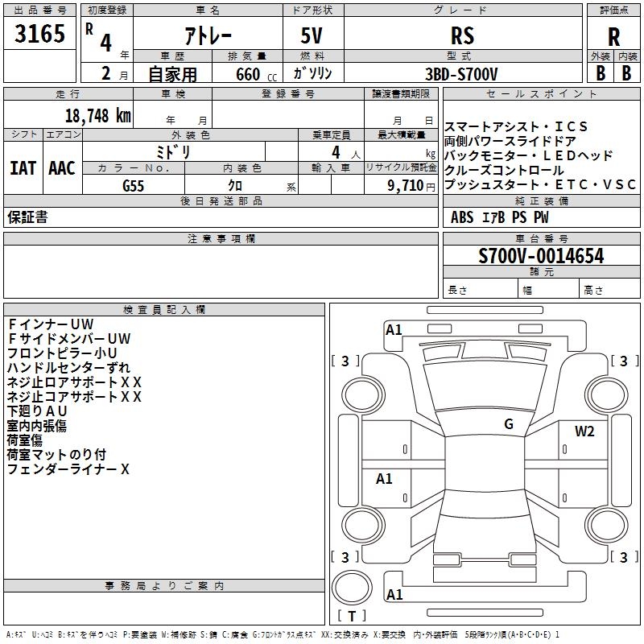Click the 長さ dimension field
644x644 pixels.
point(480,288)
